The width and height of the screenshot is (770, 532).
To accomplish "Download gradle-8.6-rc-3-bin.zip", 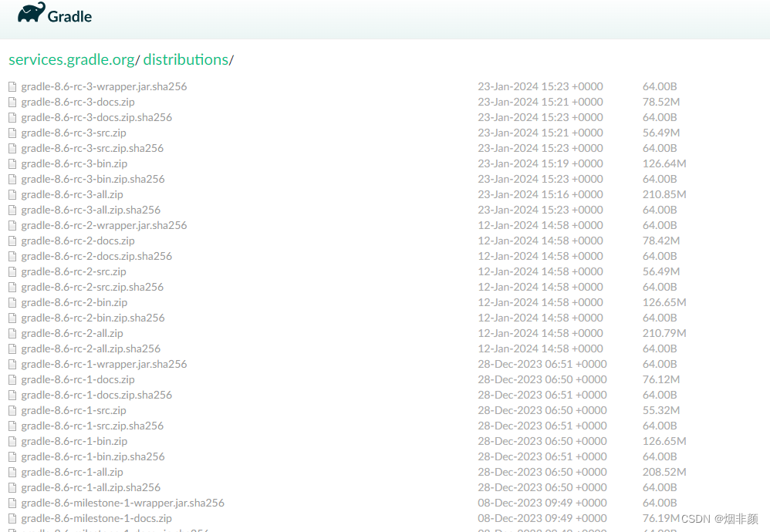I will [x=74, y=164].
